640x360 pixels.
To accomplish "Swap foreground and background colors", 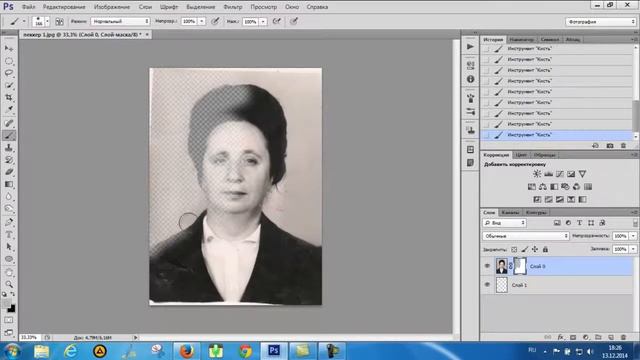I will coord(13,294).
